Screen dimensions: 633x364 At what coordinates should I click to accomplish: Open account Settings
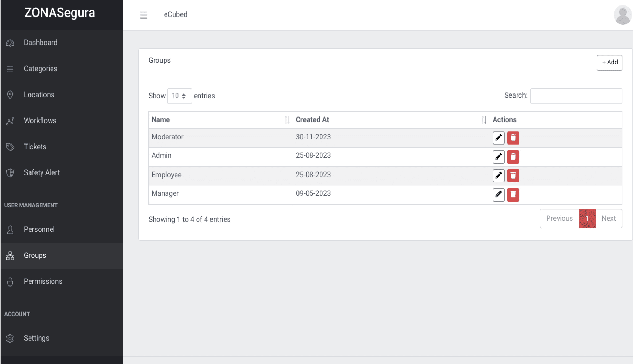(x=62, y=338)
